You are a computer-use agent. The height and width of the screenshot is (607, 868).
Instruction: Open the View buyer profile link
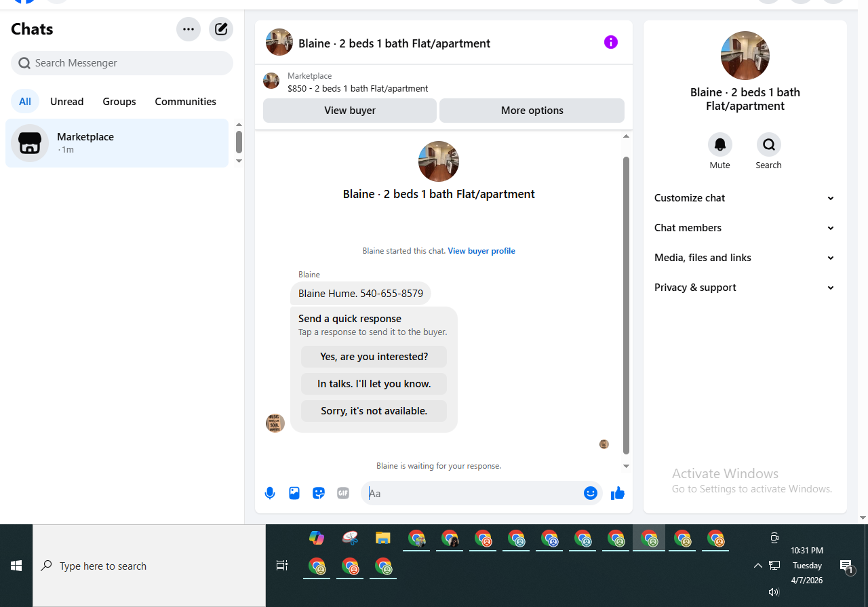point(481,251)
